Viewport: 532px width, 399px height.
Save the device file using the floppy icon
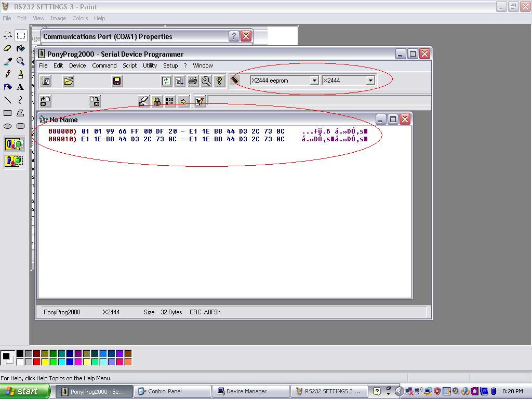click(117, 81)
